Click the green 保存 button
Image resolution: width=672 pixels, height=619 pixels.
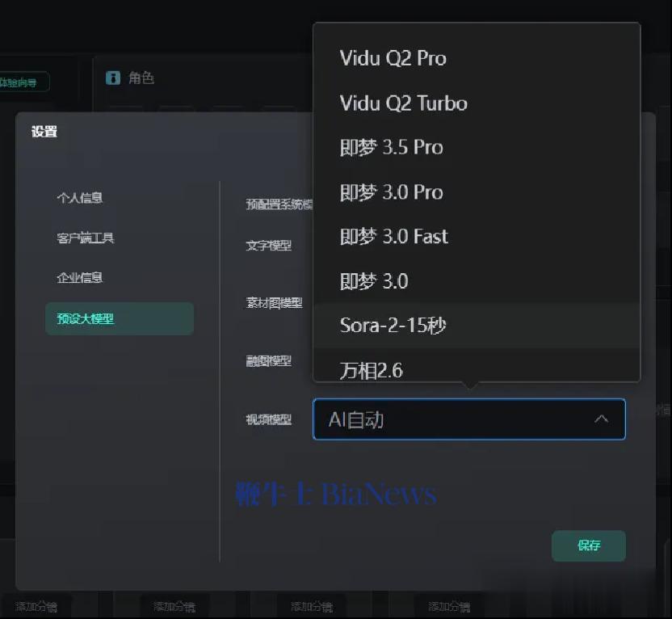click(589, 545)
